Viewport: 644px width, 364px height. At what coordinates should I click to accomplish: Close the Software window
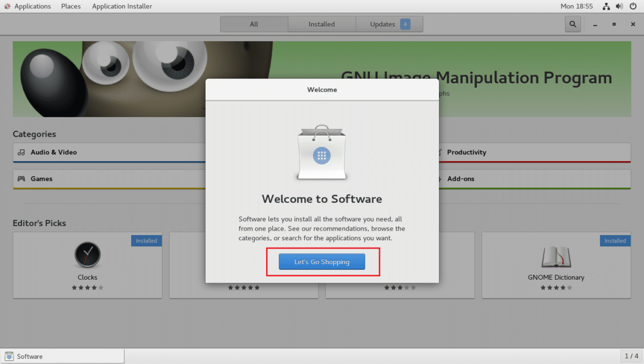coord(633,24)
